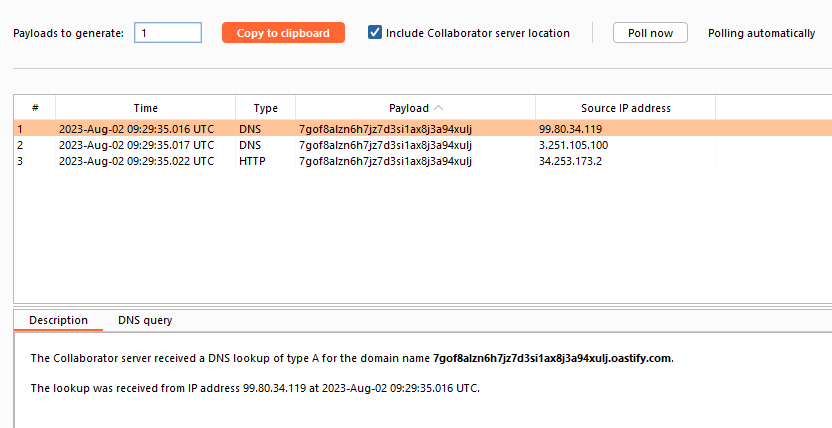This screenshot has height=428, width=832.
Task: Click the Source IP address column header
Action: point(625,108)
